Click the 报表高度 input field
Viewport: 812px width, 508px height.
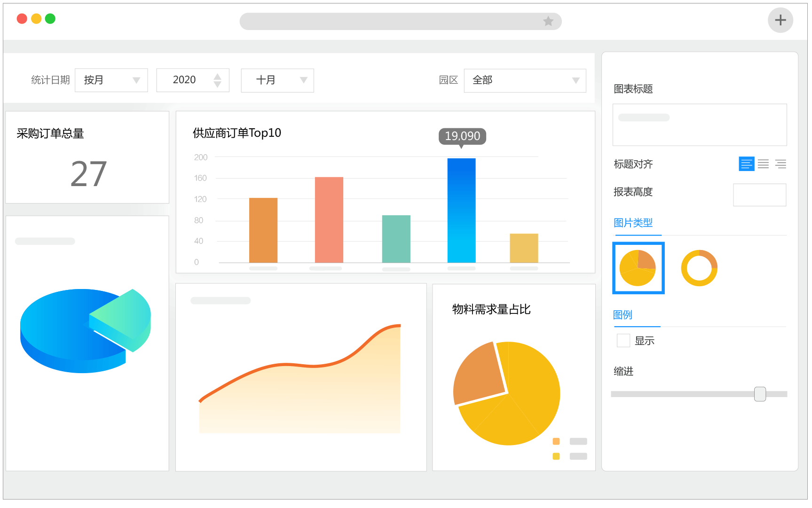(x=759, y=195)
